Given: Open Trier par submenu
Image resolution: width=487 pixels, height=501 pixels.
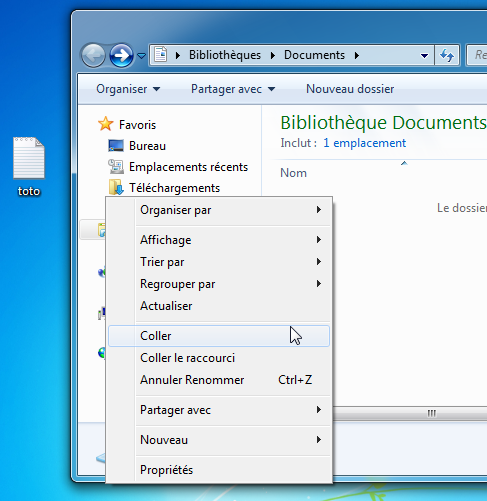Looking at the screenshot, I should point(219,262).
